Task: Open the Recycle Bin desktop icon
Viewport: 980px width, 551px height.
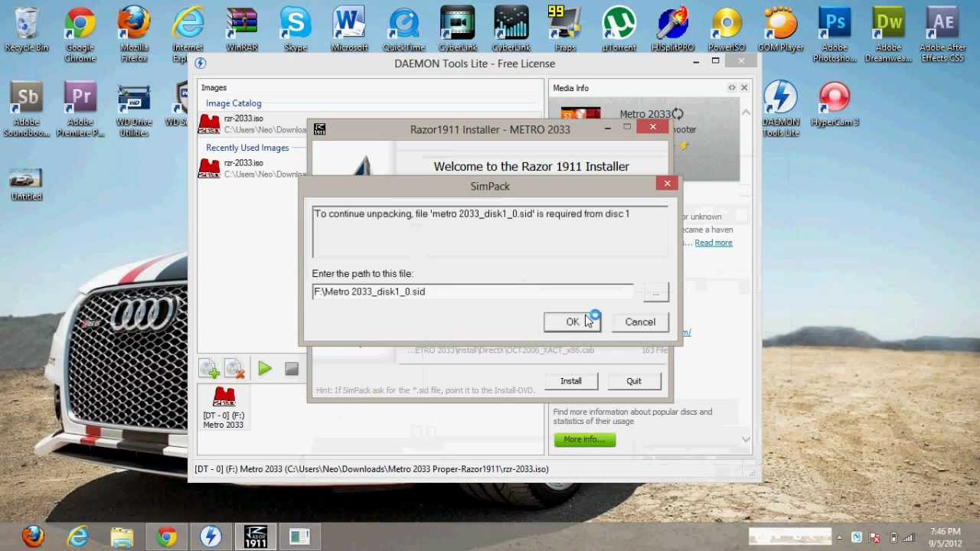Action: coord(26,31)
